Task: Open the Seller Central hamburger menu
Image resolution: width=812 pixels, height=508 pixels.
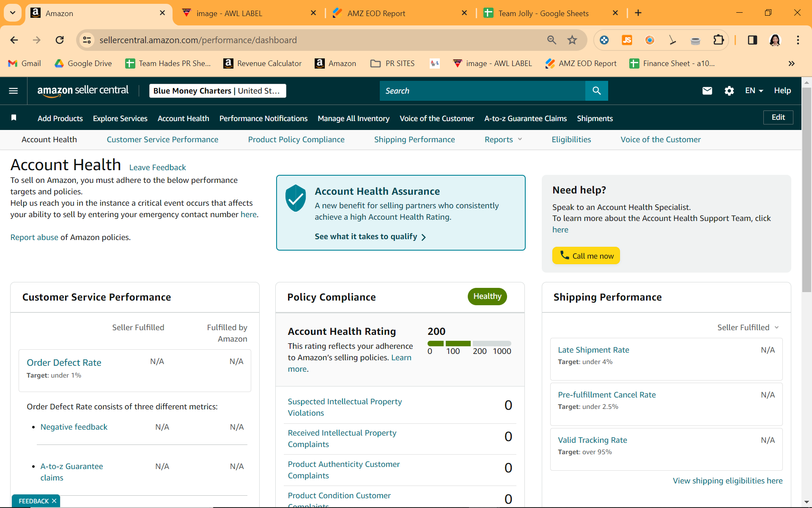Action: (14, 91)
